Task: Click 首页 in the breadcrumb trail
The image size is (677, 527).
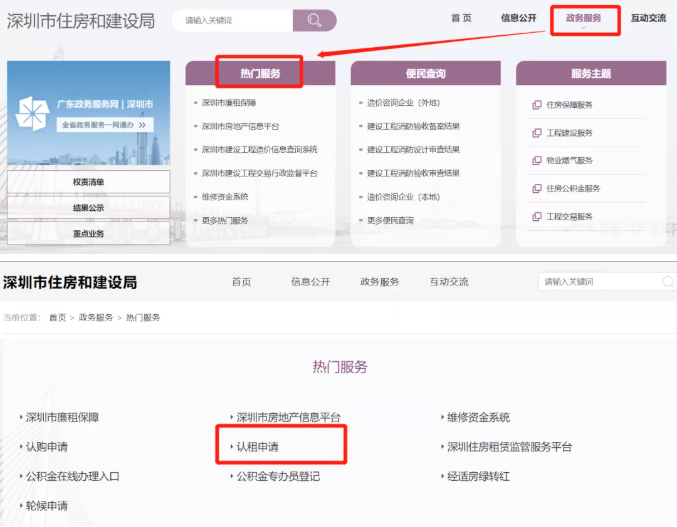Action: [57, 317]
